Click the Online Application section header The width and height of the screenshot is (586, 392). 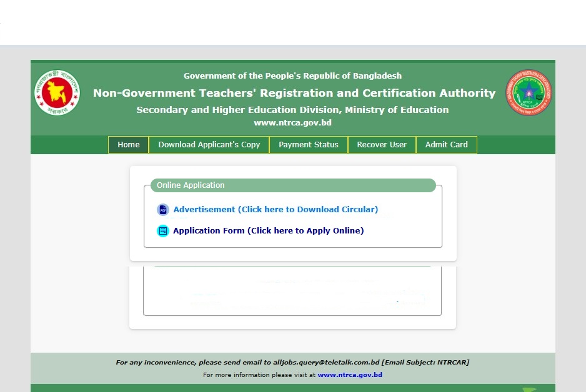pos(293,185)
